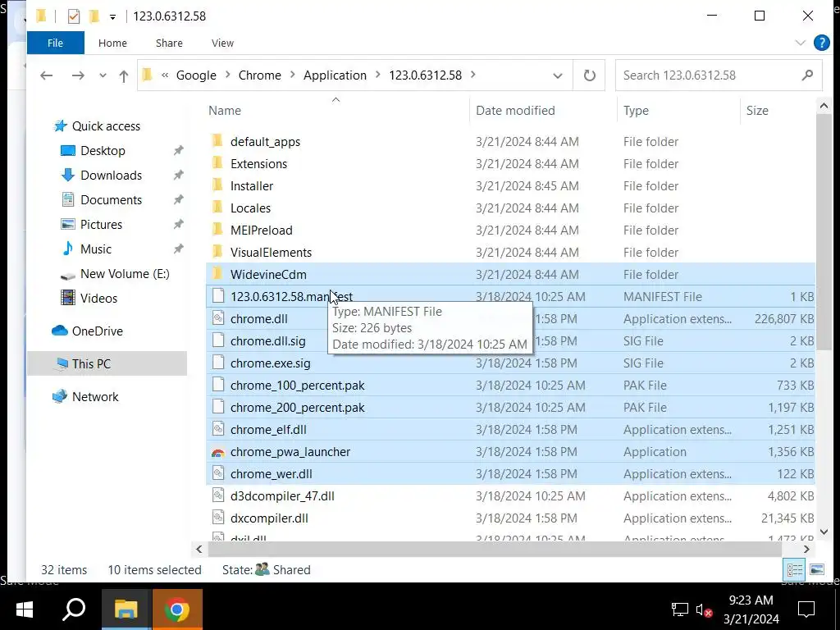Click horizontal scrollbar right arrow
The height and width of the screenshot is (630, 840).
point(807,549)
